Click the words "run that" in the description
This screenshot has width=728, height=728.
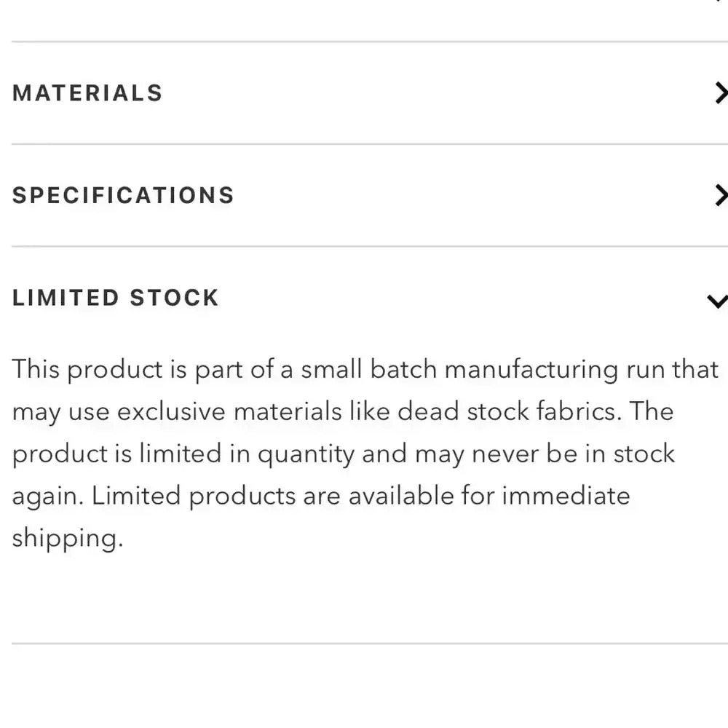click(x=672, y=370)
